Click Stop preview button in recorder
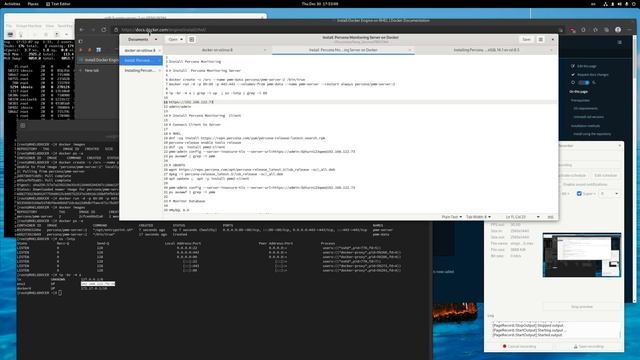The height and width of the screenshot is (360, 640). [582, 307]
